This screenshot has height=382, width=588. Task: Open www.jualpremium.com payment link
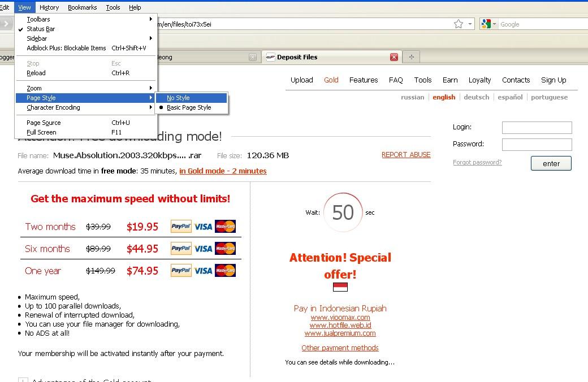pos(340,333)
